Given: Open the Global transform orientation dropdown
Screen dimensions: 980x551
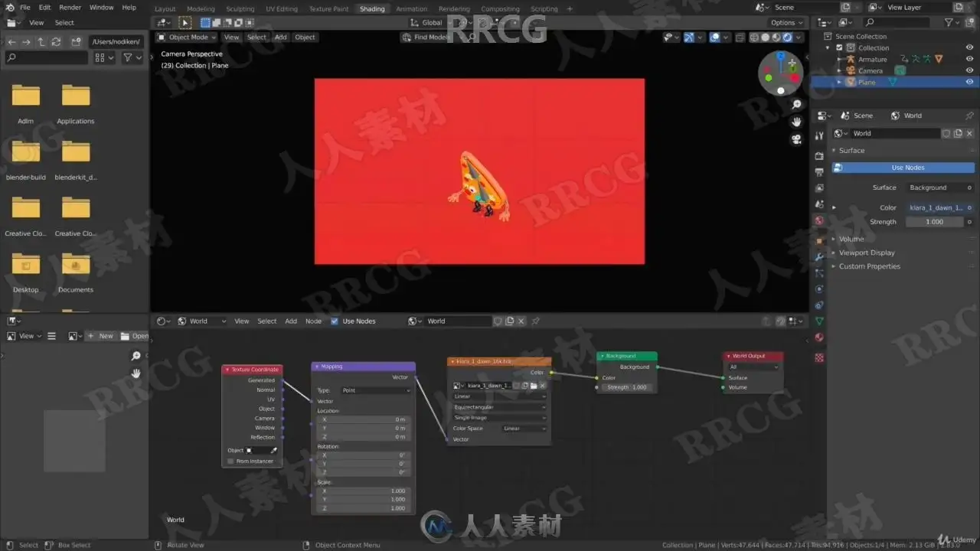Looking at the screenshot, I should 431,22.
